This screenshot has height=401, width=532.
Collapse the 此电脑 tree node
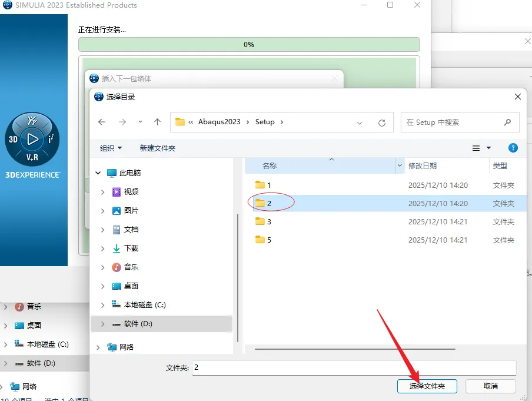point(98,173)
